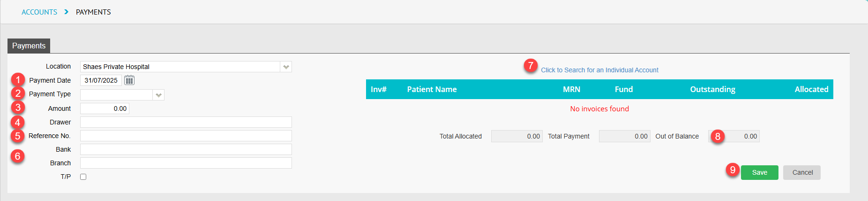Click the Payment Date text box
The width and height of the screenshot is (868, 201).
click(x=101, y=80)
